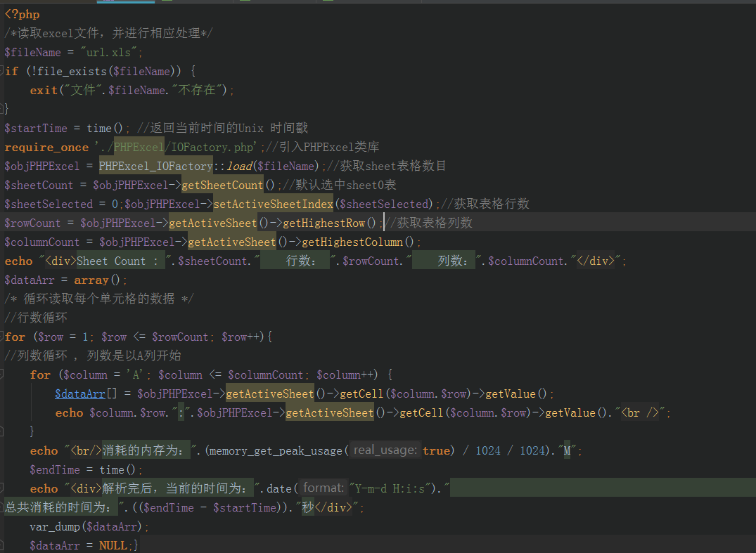Click the comment 读取excel文件，并进行相应处理

coord(108,33)
